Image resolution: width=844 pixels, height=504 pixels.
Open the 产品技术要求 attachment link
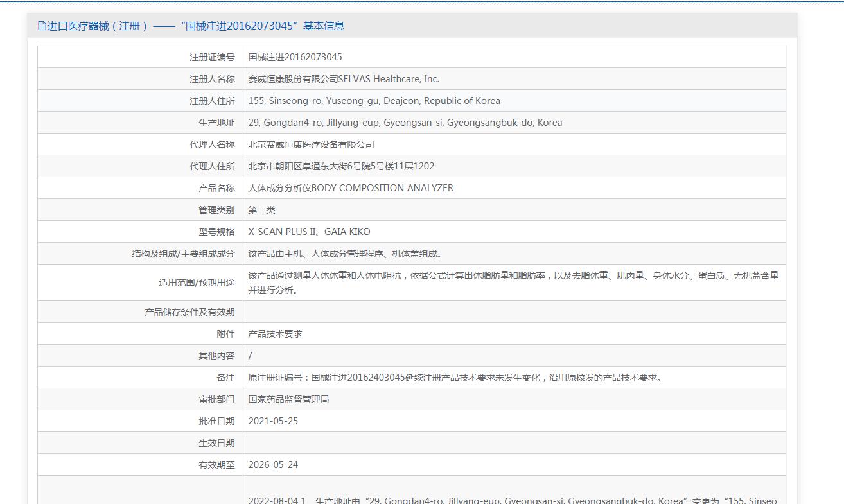click(275, 334)
